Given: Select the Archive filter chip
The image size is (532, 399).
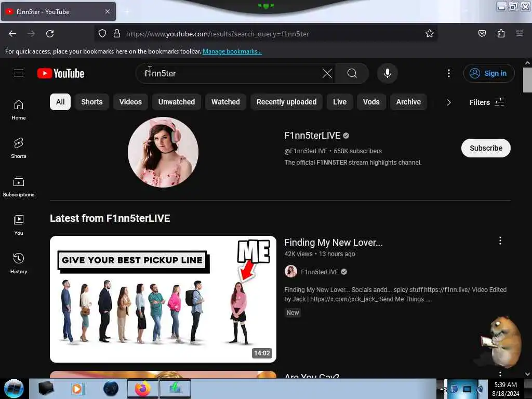Looking at the screenshot, I should point(408,102).
